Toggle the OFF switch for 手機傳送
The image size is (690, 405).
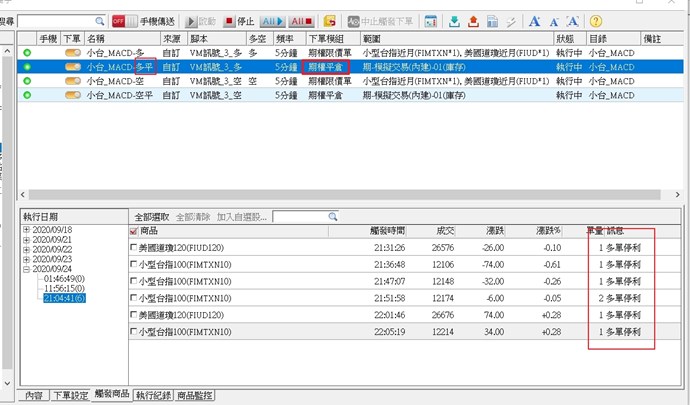[x=118, y=20]
